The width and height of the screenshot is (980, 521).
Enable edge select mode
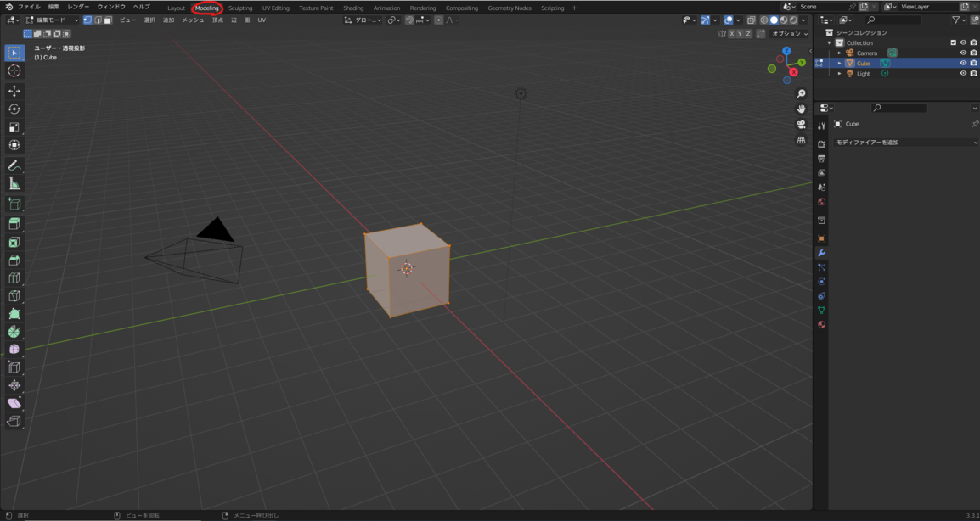(x=98, y=20)
